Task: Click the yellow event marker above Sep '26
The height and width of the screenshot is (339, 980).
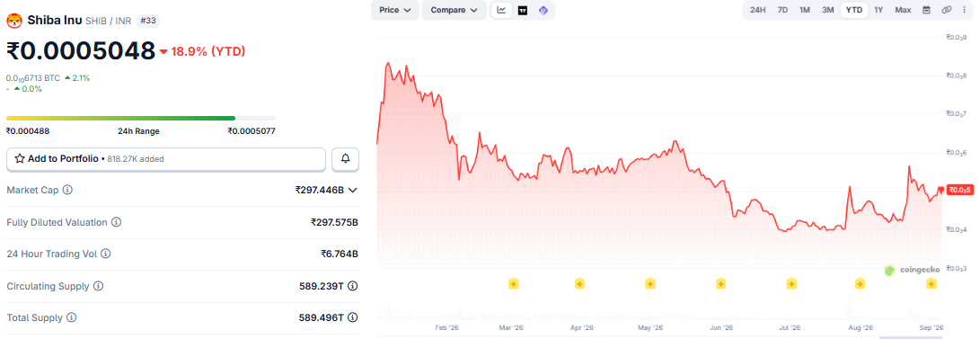Action: pyautogui.click(x=931, y=284)
